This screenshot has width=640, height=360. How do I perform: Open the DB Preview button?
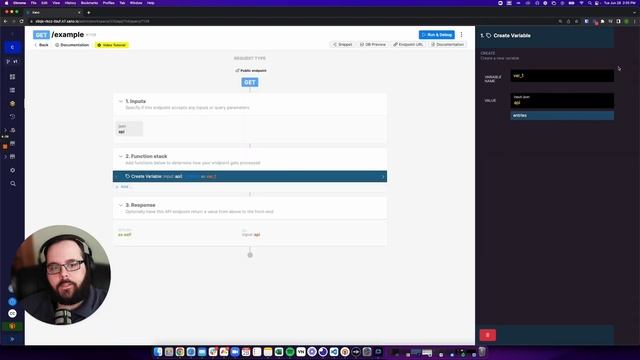373,44
